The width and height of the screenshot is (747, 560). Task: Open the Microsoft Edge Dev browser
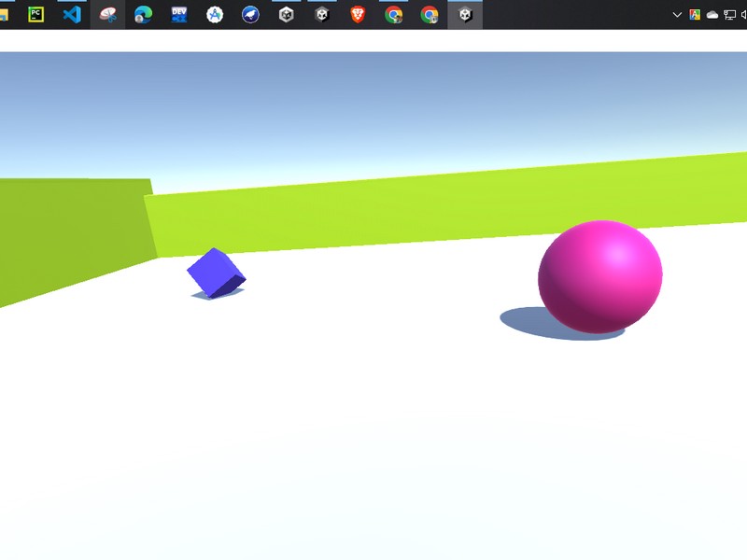pyautogui.click(x=177, y=15)
